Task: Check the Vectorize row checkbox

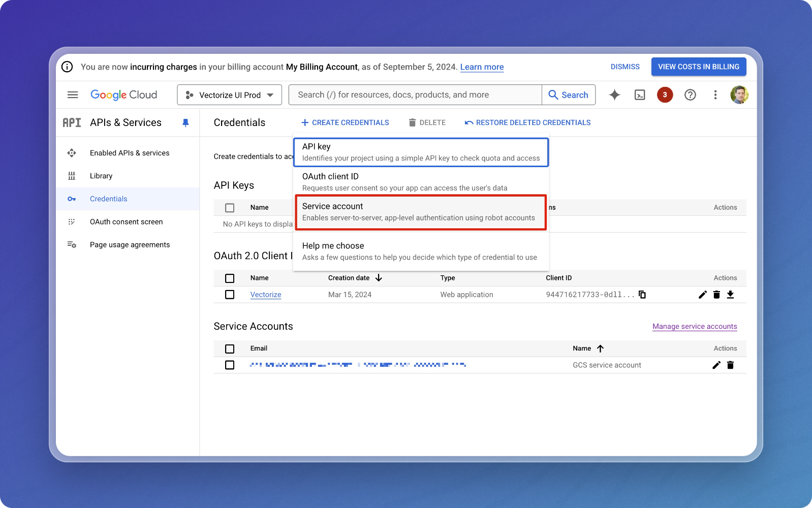Action: (x=230, y=295)
